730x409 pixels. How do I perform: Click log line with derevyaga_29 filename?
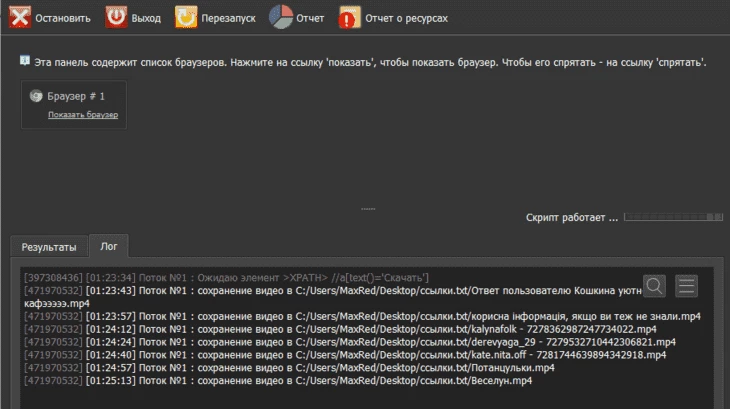350,342
